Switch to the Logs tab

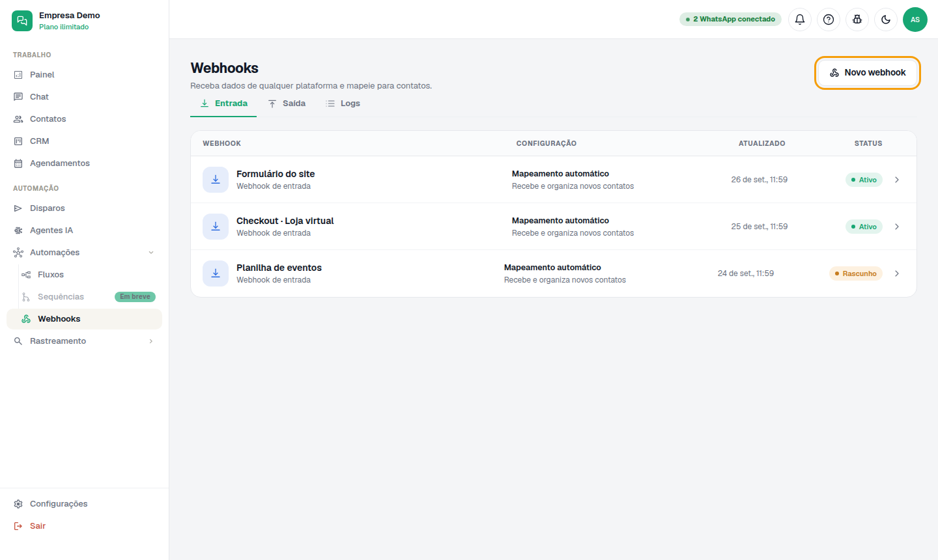pyautogui.click(x=343, y=104)
